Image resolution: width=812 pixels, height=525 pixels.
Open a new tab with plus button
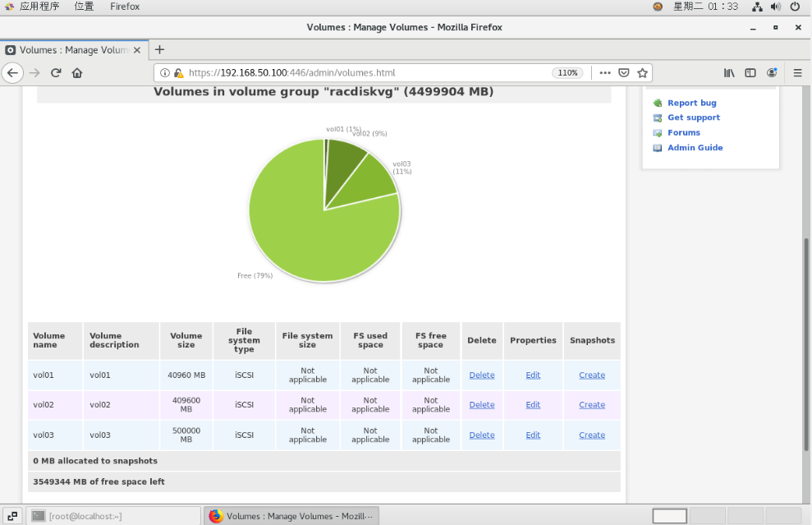pyautogui.click(x=159, y=50)
